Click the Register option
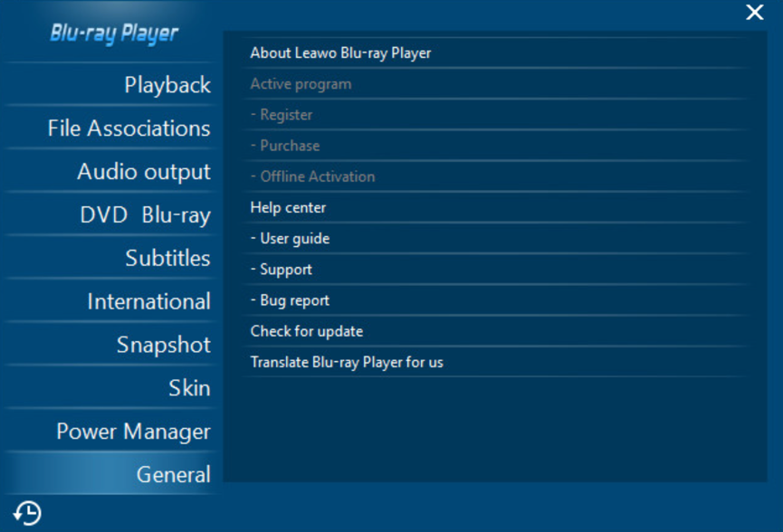The width and height of the screenshot is (783, 532). (x=495, y=115)
